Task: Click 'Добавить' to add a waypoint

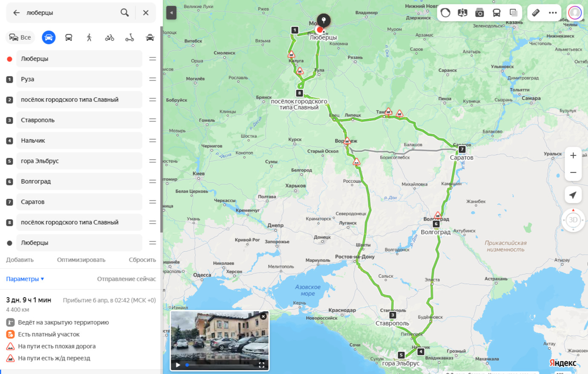Action: (20, 260)
